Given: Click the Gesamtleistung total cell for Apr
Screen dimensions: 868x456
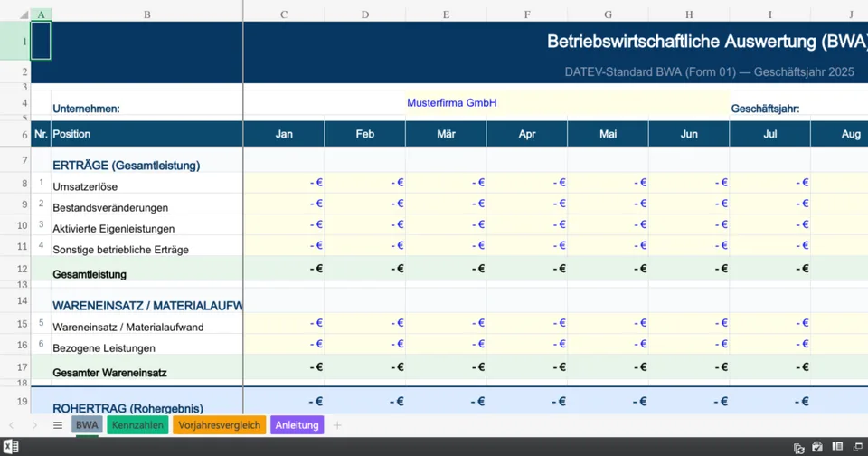Looking at the screenshot, I should 527,269.
